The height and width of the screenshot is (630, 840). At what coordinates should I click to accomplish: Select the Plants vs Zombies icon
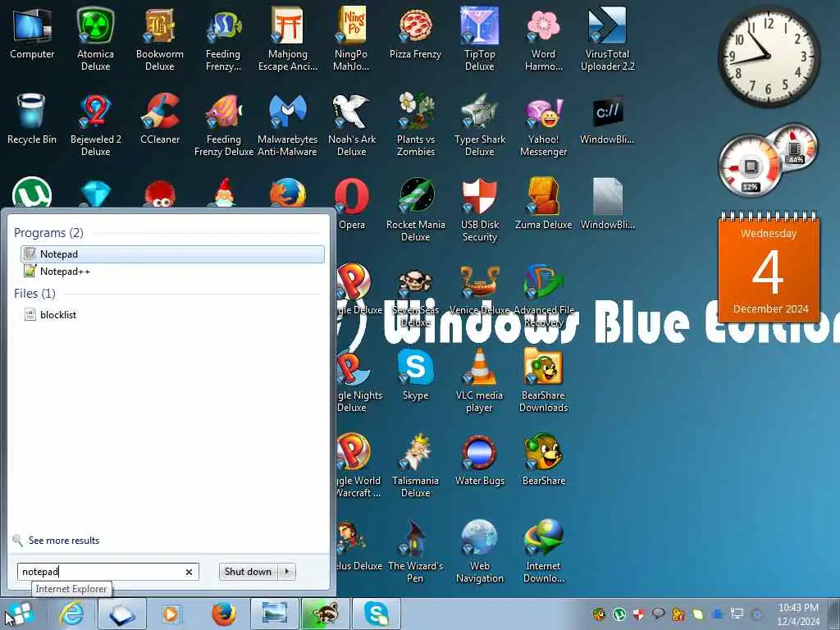coord(416,125)
